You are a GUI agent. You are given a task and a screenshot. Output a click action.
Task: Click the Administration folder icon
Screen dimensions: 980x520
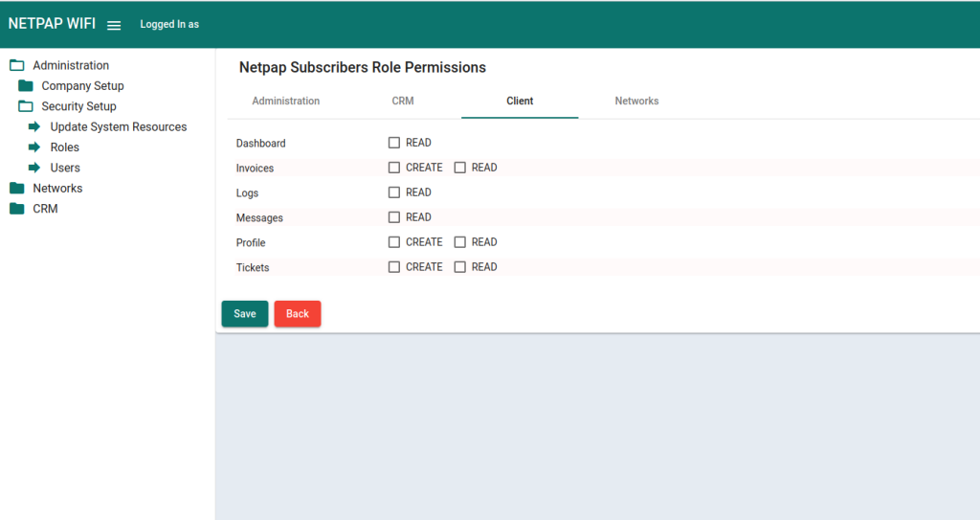click(17, 65)
